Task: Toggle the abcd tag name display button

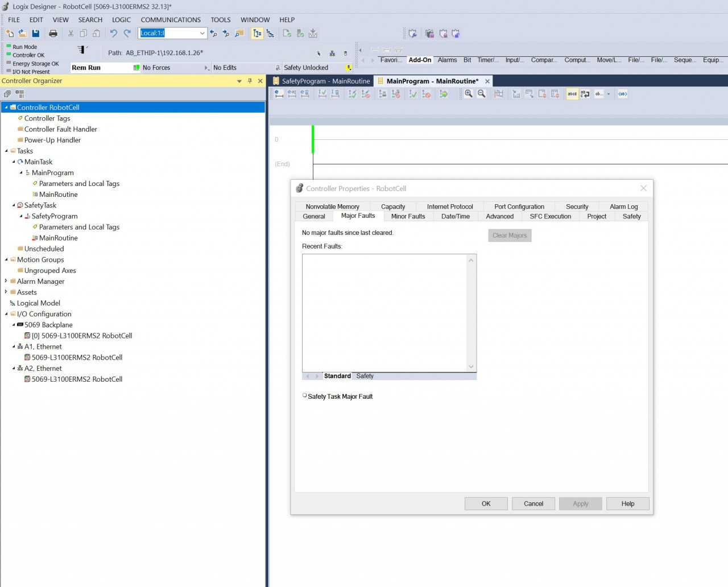Action: 572,94
